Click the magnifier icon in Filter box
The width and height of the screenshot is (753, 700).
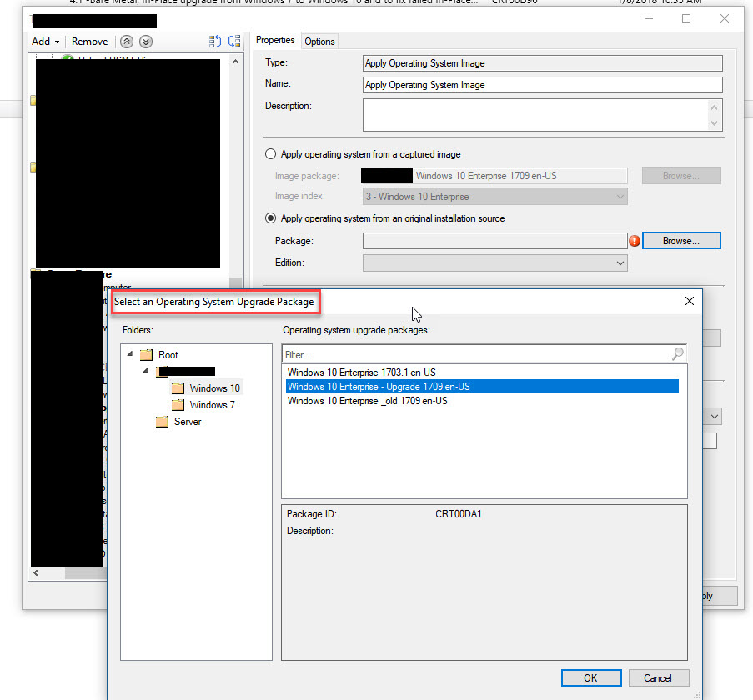point(678,354)
